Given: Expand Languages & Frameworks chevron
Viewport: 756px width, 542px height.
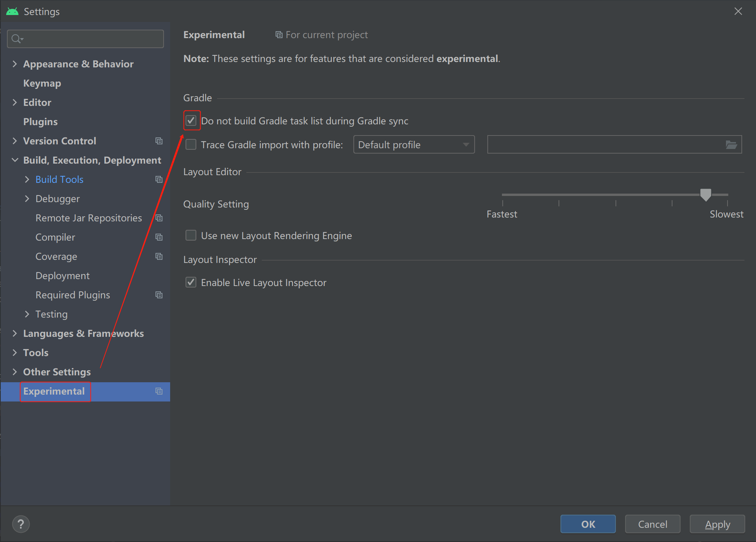Looking at the screenshot, I should (x=15, y=333).
